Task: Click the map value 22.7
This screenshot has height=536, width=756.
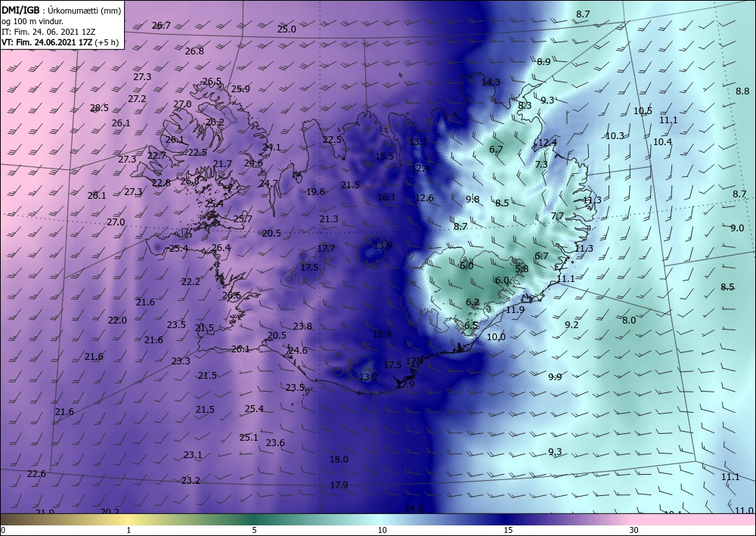Action: (x=156, y=155)
